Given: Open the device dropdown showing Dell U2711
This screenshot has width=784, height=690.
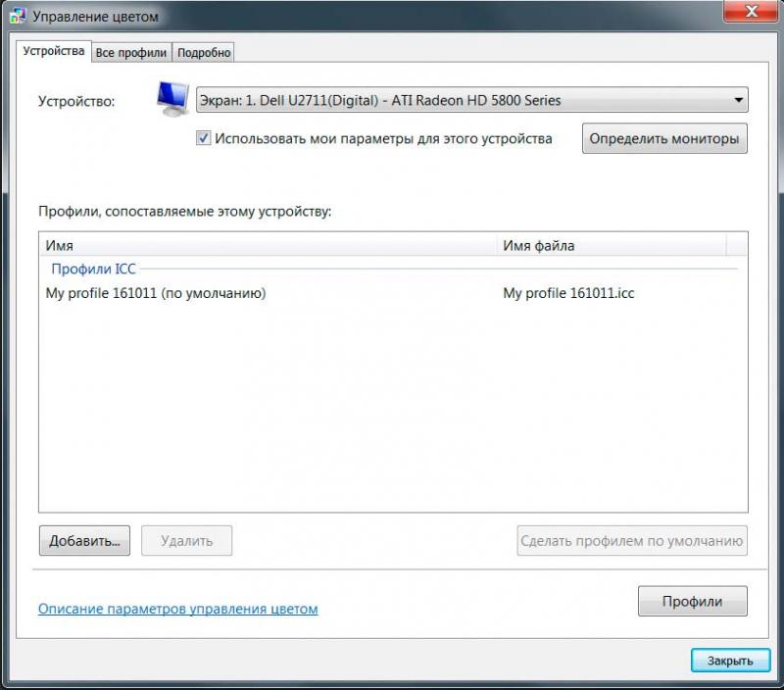Looking at the screenshot, I should coord(471,100).
